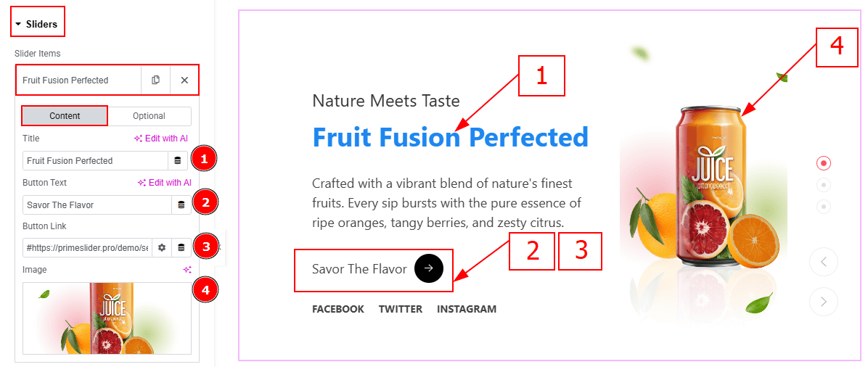Select the second slide pagination dot
Image resolution: width=868 pixels, height=367 pixels.
click(824, 184)
